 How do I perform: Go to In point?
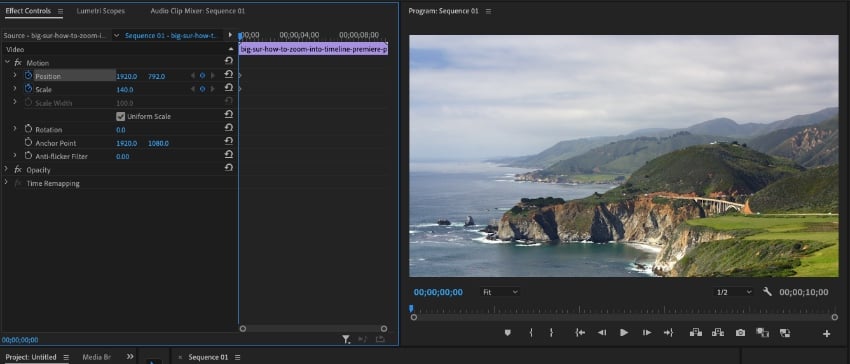click(x=580, y=333)
